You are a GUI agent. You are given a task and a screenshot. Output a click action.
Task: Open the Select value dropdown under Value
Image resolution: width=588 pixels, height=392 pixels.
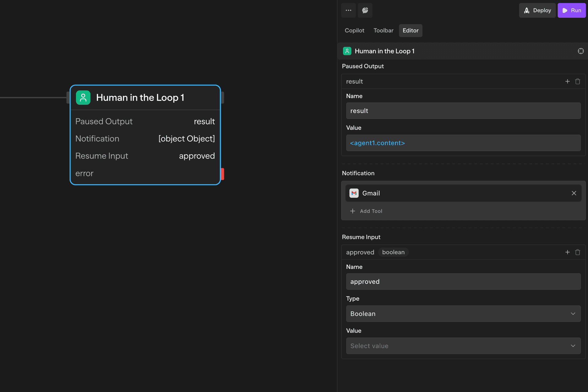click(463, 346)
